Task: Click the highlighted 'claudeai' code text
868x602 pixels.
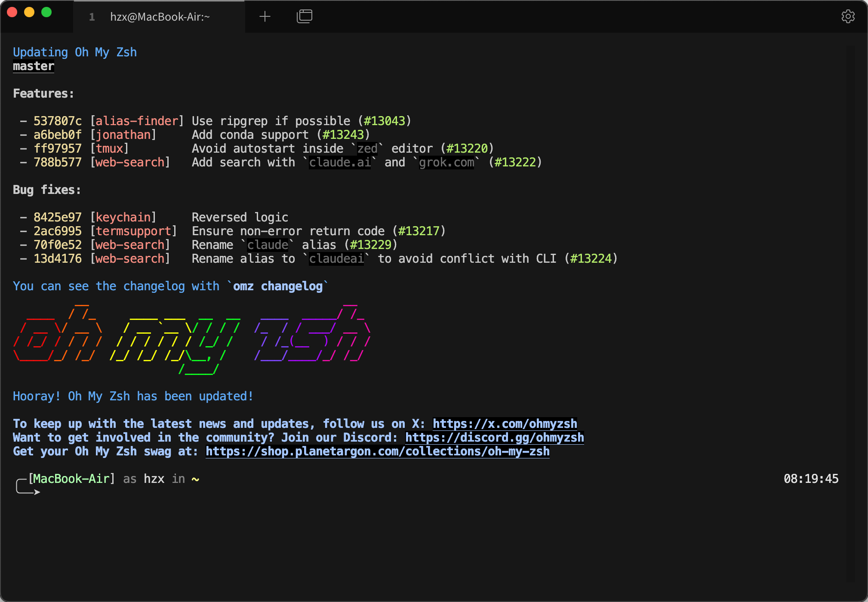Action: click(336, 259)
